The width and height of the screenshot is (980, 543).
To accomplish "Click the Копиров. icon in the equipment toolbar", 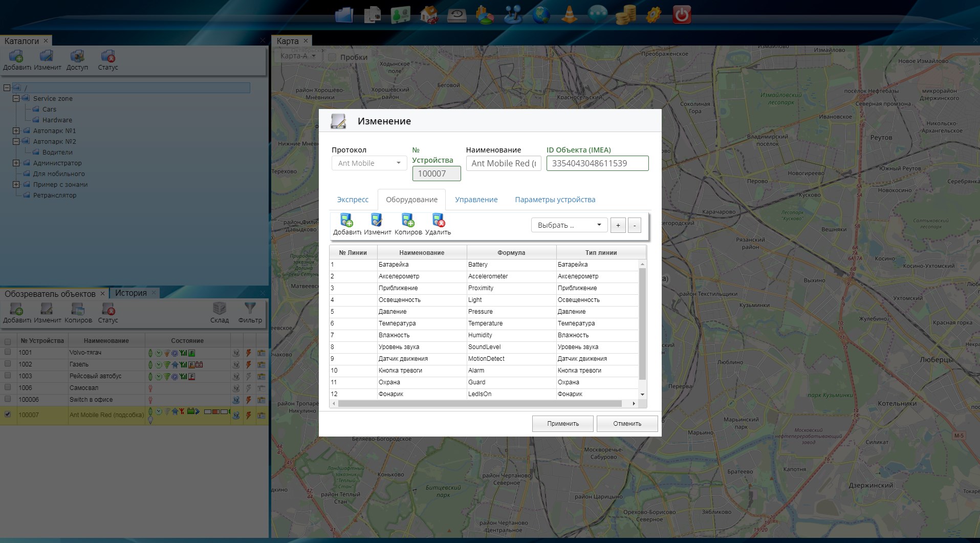I will (408, 221).
